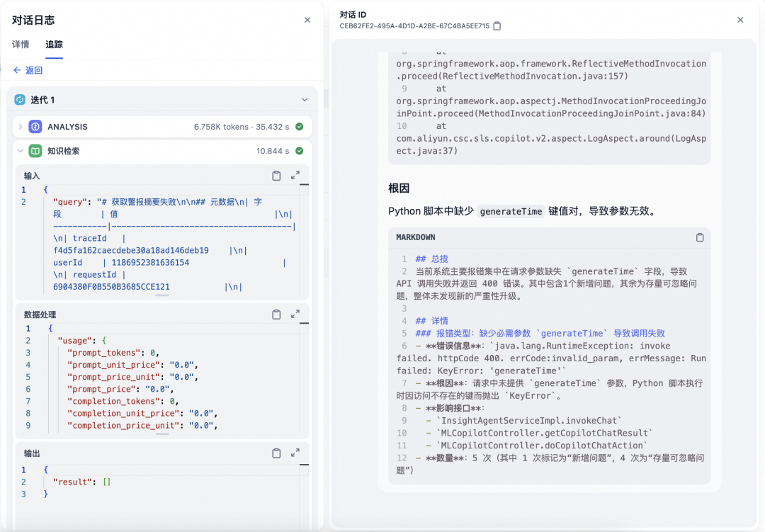The height and width of the screenshot is (532, 765).
Task: Copy the 输入 section content
Action: (x=277, y=176)
